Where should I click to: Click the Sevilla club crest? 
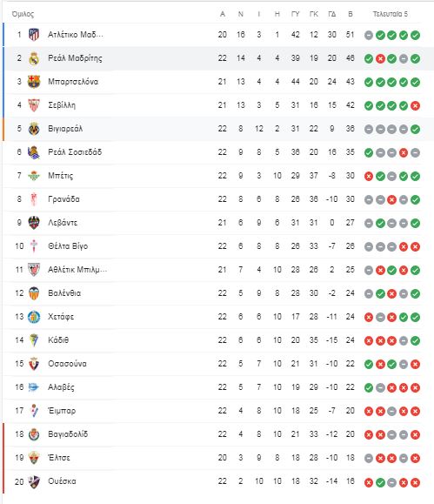[34, 105]
